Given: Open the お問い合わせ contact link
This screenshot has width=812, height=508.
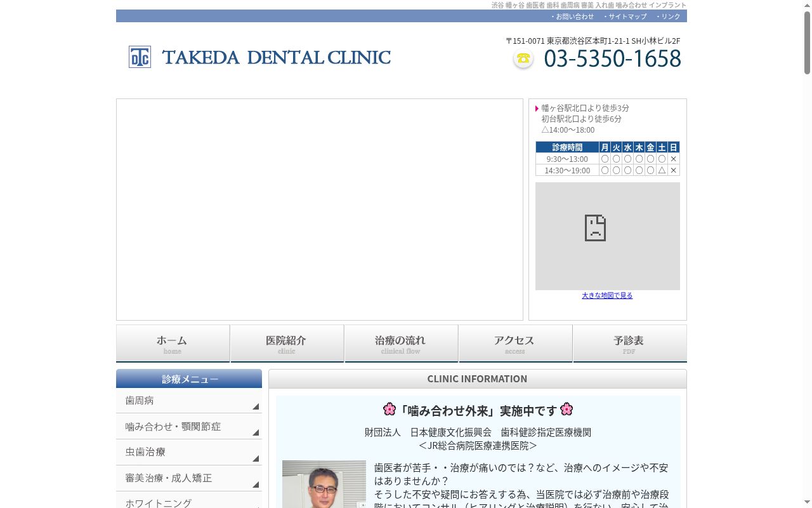Looking at the screenshot, I should tap(572, 17).
